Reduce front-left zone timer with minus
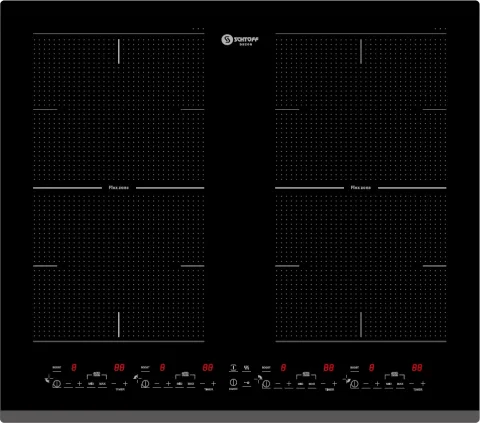 pos(114,384)
